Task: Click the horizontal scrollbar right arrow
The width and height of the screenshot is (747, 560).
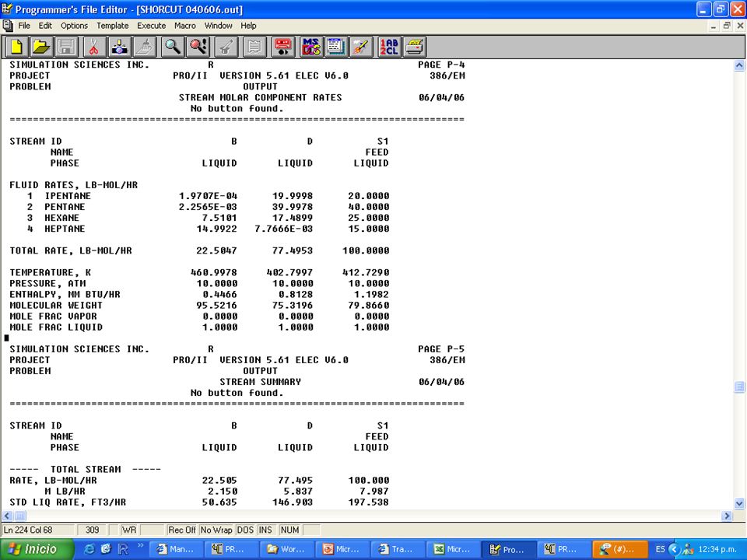Action: tap(727, 516)
